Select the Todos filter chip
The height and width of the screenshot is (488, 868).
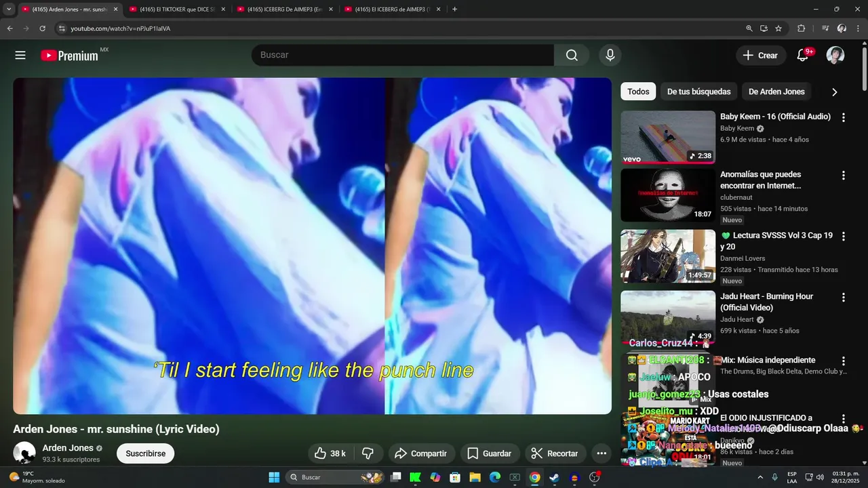pyautogui.click(x=638, y=91)
